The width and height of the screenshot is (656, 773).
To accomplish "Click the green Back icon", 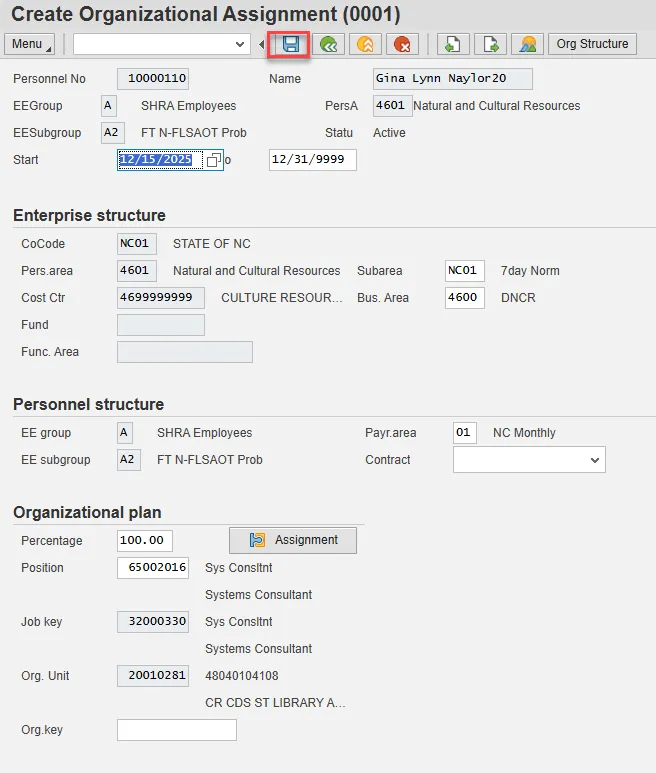I will (x=327, y=44).
